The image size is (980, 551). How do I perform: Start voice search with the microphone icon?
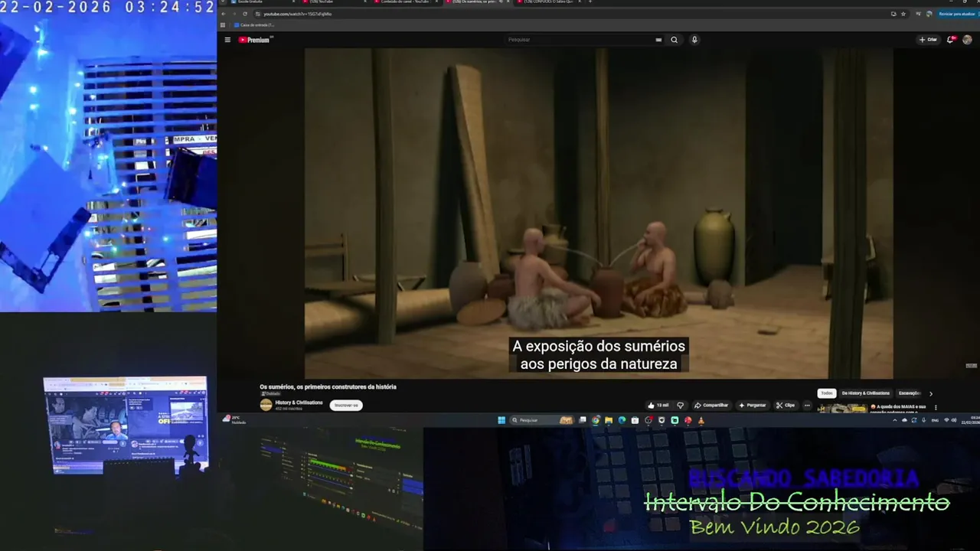pyautogui.click(x=694, y=40)
